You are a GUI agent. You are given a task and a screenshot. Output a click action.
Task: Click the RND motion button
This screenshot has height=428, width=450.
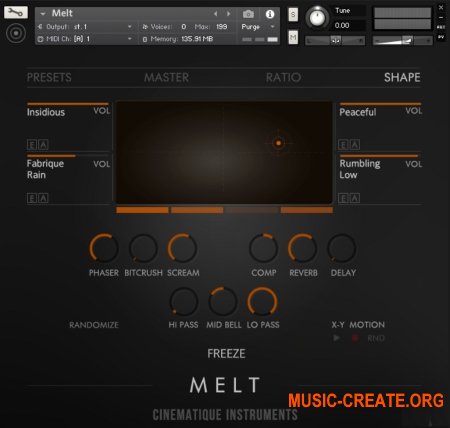[x=376, y=338]
